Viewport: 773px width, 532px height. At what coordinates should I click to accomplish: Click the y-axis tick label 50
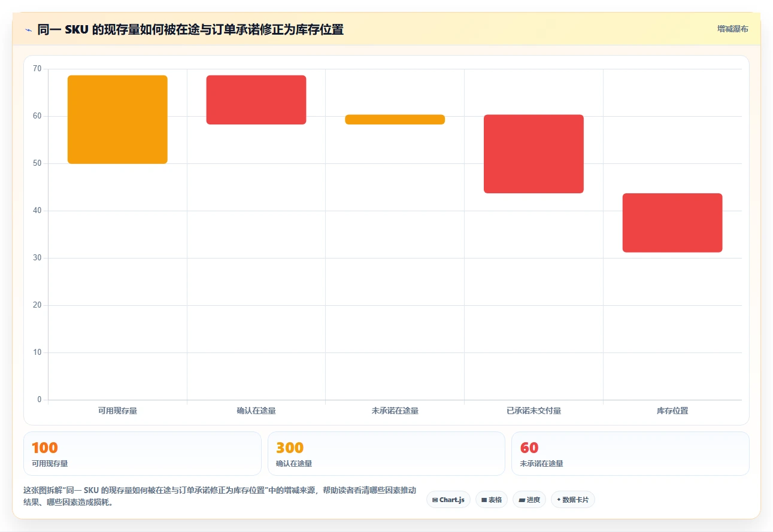tap(37, 163)
